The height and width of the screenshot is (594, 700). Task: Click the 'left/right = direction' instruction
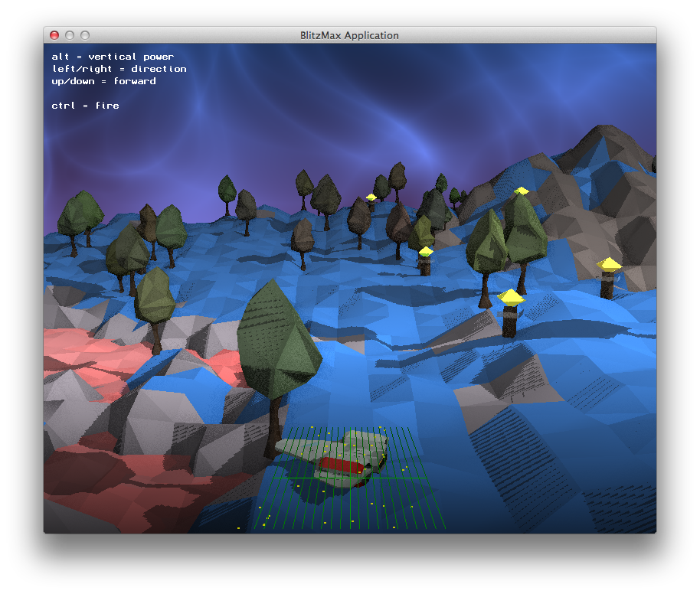pos(119,69)
